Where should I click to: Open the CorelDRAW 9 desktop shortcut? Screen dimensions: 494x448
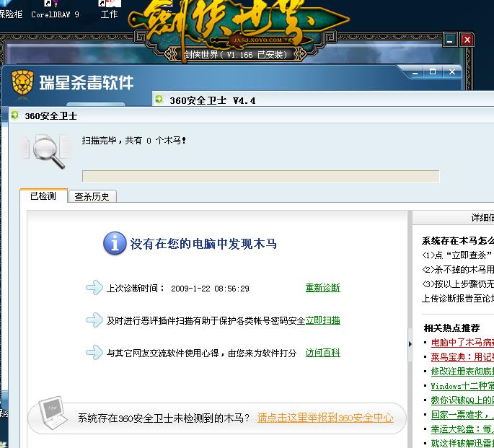[x=55, y=11]
